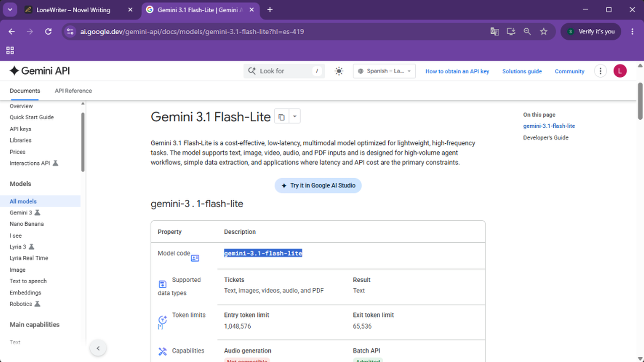Switch to the API Reference tab
Screen dimensions: 644x362
coord(73,91)
